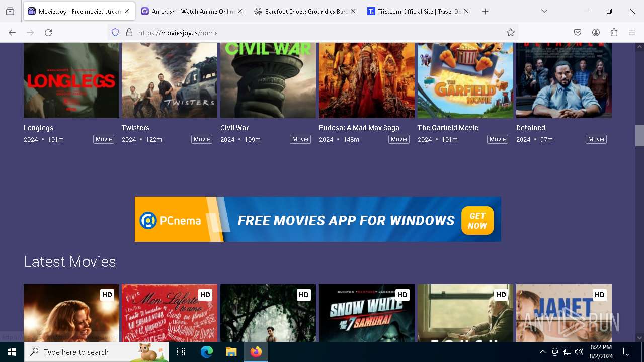This screenshot has height=362, width=644.
Task: Open tracking protection shield icon
Action: 115,33
